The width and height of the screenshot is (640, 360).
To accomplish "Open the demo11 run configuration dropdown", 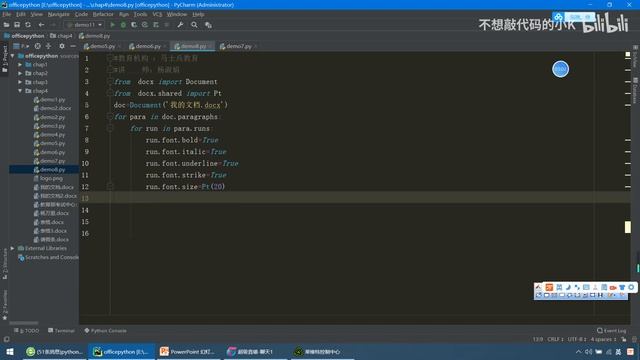I will click(84, 25).
